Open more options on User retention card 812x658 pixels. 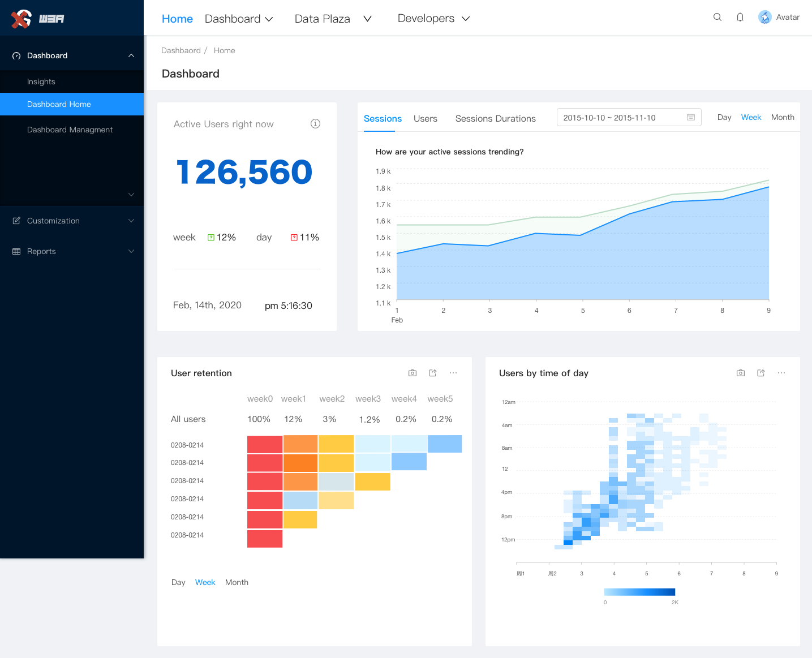453,373
